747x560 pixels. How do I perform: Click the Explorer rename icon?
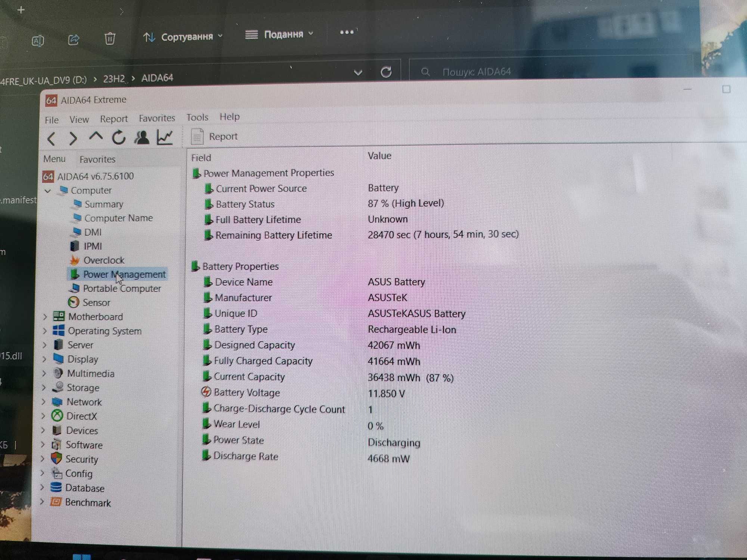[x=37, y=40]
